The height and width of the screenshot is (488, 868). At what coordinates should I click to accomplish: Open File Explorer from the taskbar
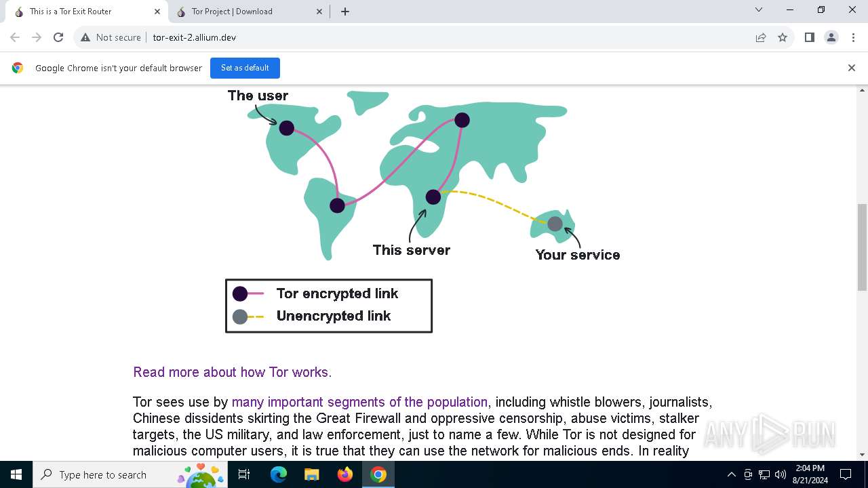pos(312,474)
